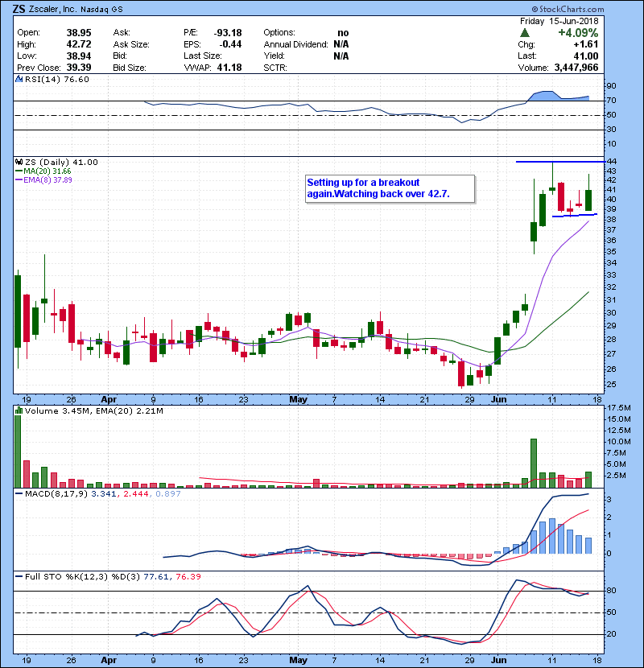Click the Full STO legend line marker
This screenshot has height=668, width=644.
(x=19, y=577)
